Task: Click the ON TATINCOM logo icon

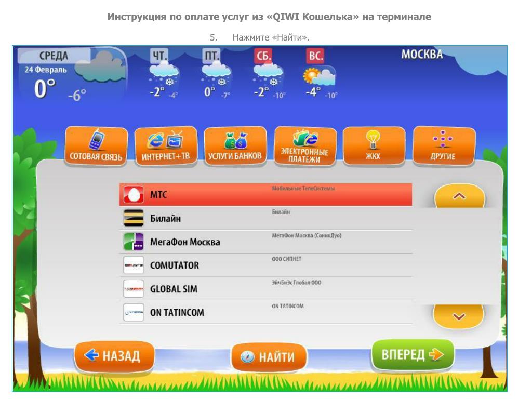Action: coord(134,312)
